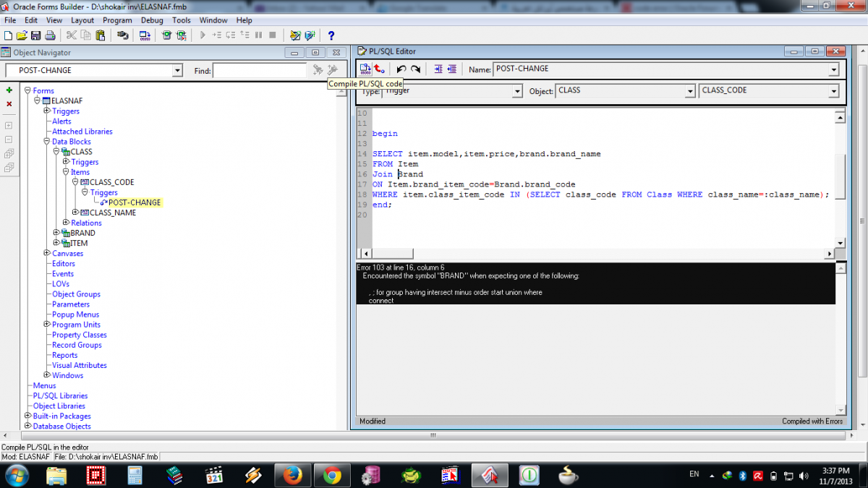This screenshot has width=868, height=488.
Task: Click the Indent code icon
Action: coord(438,69)
